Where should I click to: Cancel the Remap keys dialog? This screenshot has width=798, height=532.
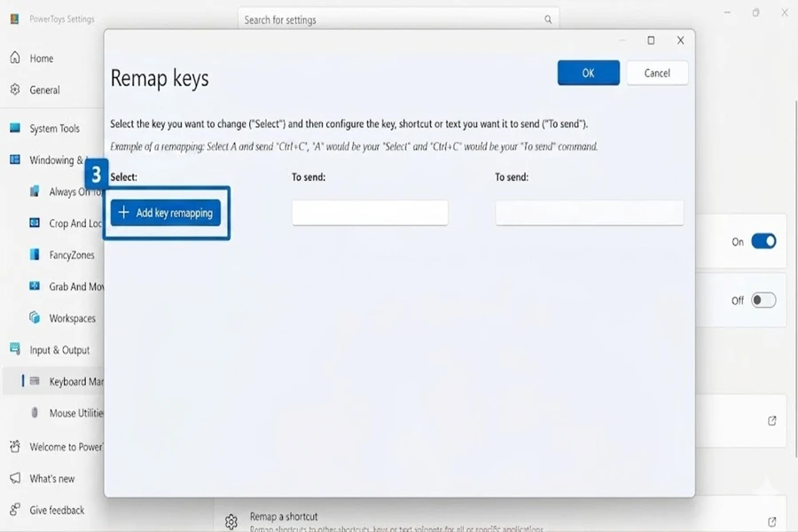point(657,73)
